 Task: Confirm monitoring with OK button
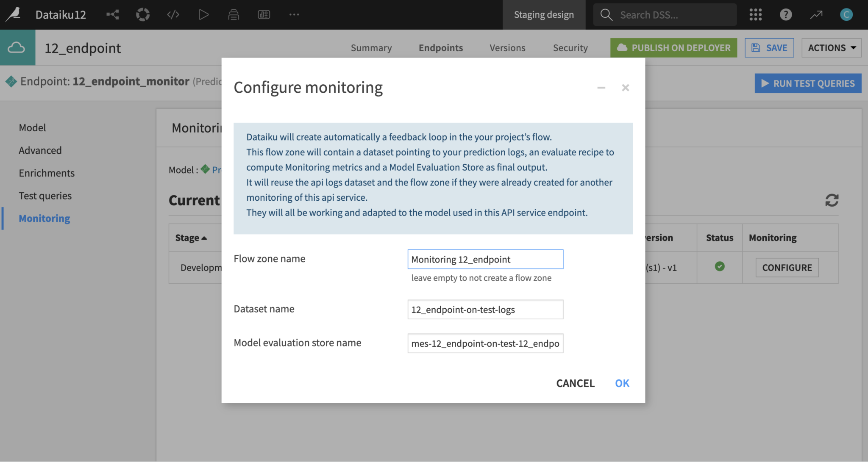tap(622, 383)
